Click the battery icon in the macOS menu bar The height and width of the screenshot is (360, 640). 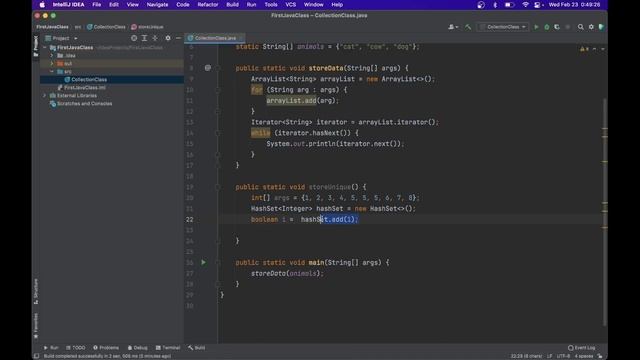[x=509, y=5]
